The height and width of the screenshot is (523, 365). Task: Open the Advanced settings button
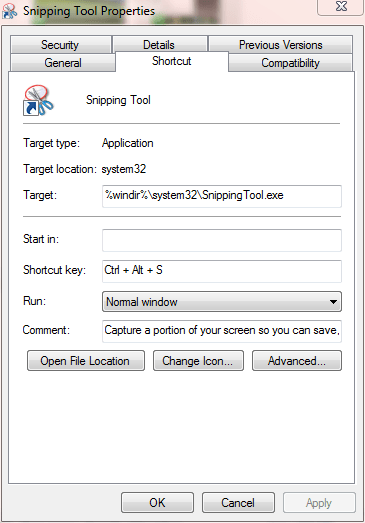(x=297, y=361)
